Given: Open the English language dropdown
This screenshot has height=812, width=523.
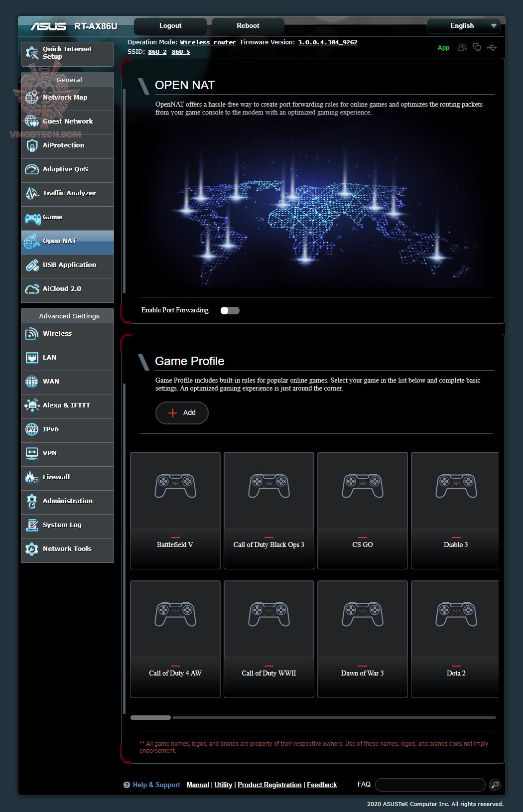Looking at the screenshot, I should click(463, 26).
